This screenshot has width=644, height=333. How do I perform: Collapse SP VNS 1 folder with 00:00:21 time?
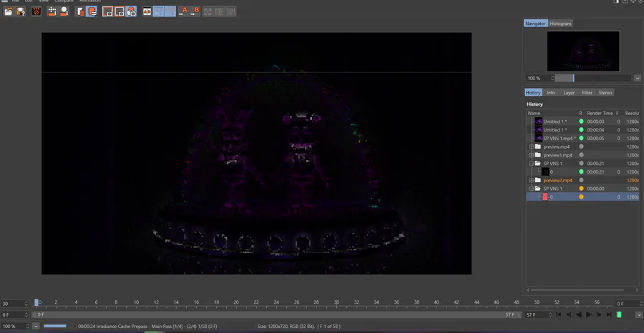(x=532, y=163)
